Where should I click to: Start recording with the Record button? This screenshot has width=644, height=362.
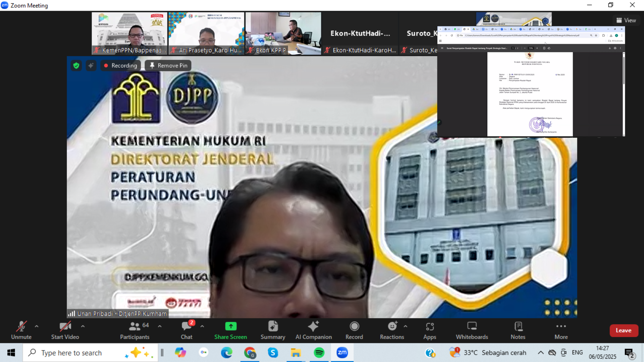354,330
